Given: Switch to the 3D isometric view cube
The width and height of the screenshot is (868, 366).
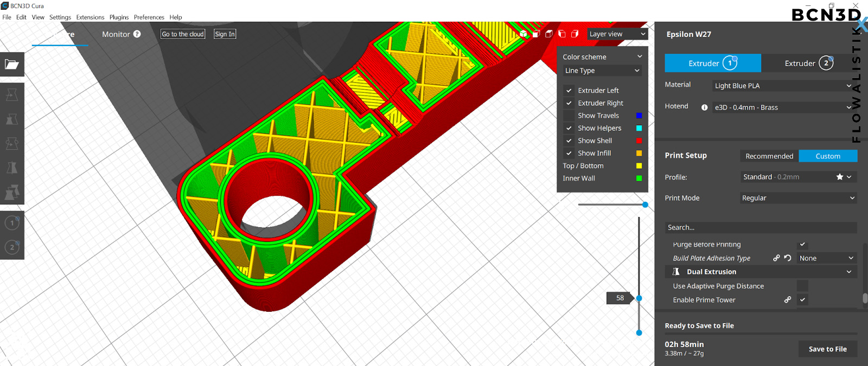Looking at the screenshot, I should [524, 34].
